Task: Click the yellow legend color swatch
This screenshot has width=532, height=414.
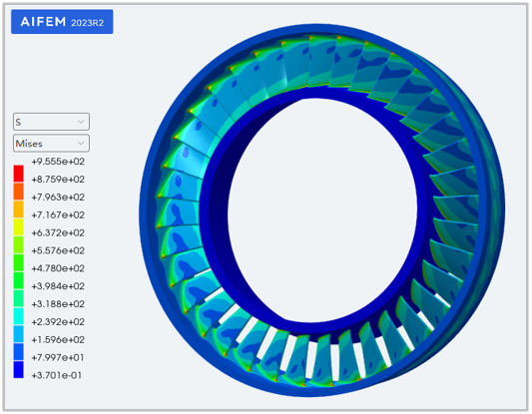Action: pos(19,226)
